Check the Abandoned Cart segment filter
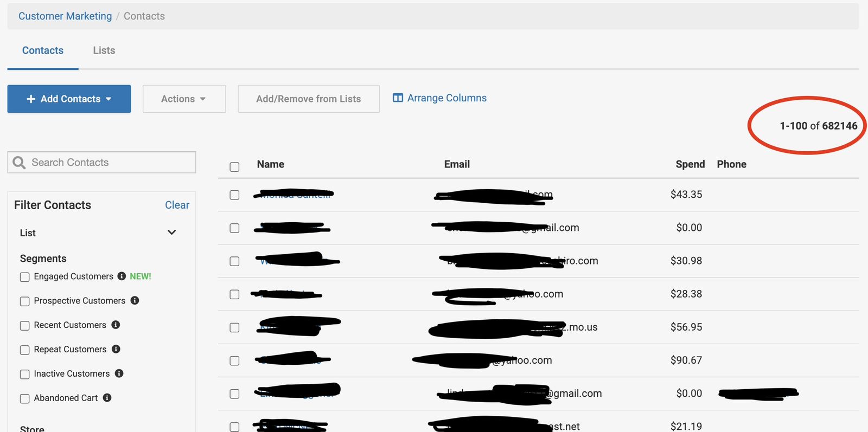Viewport: 868px width, 432px height. pyautogui.click(x=25, y=398)
